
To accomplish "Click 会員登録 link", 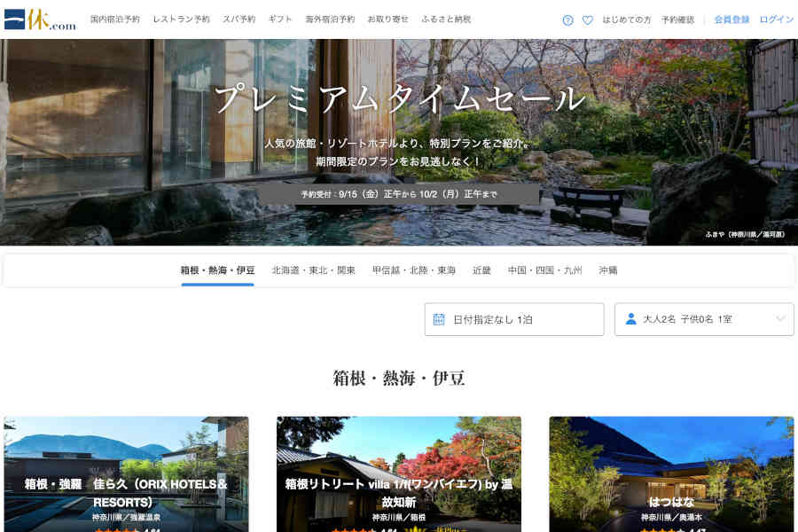I will [731, 20].
